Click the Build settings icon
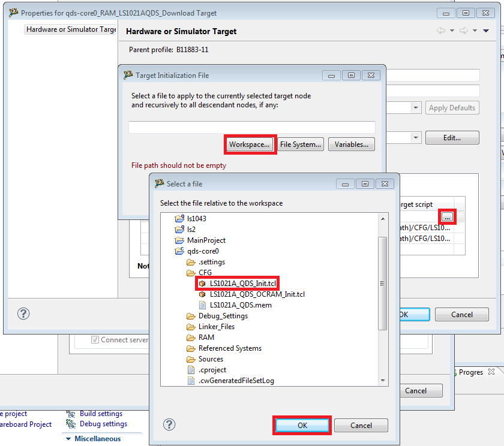 pos(71,414)
